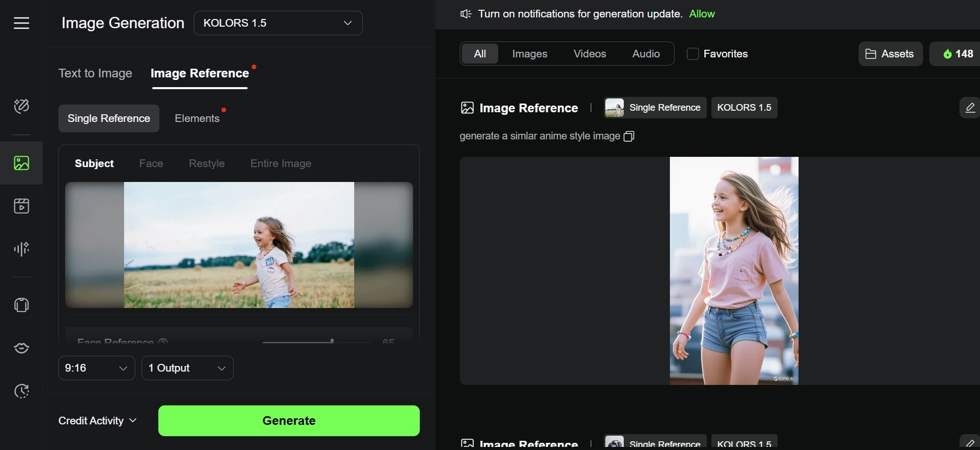Allow notifications for generation updates

pyautogui.click(x=702, y=14)
